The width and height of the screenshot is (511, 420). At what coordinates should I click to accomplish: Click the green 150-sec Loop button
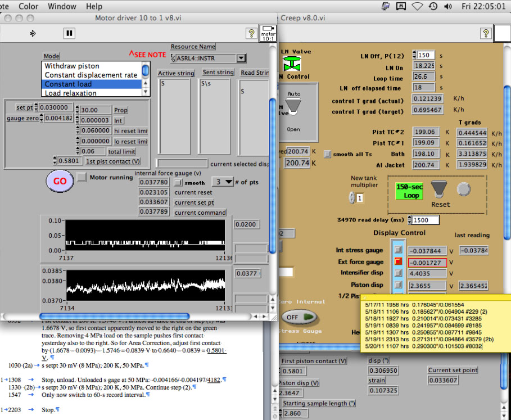[409, 191]
